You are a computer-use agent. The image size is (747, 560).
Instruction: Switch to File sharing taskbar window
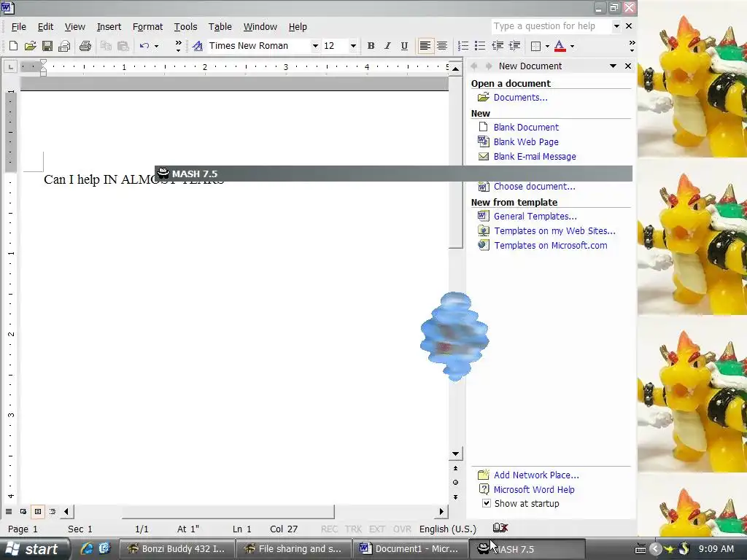(293, 549)
